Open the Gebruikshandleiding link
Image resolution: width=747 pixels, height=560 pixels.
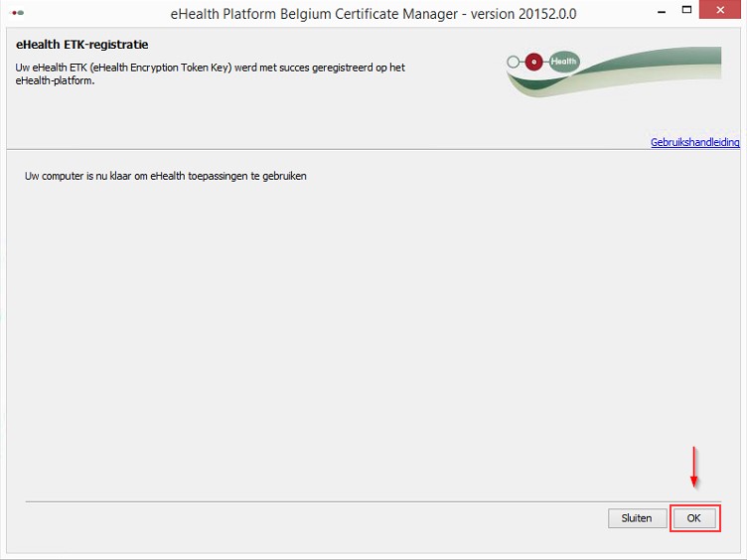point(694,142)
